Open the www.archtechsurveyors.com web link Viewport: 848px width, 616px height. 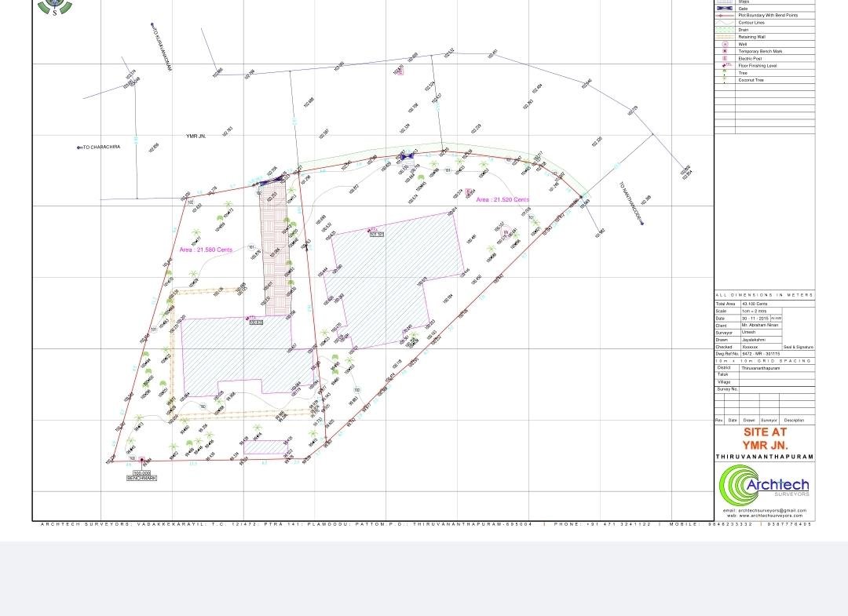765,516
